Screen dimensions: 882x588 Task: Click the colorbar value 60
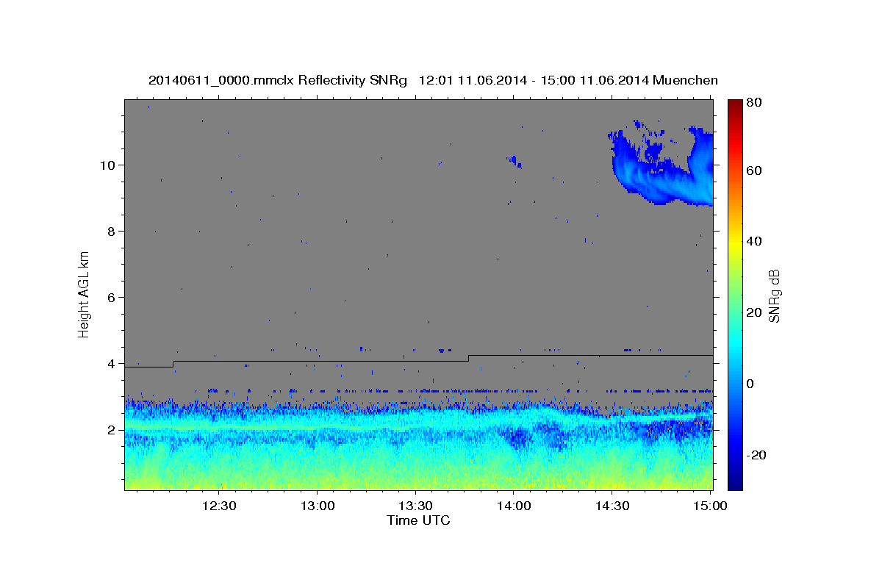pos(753,171)
